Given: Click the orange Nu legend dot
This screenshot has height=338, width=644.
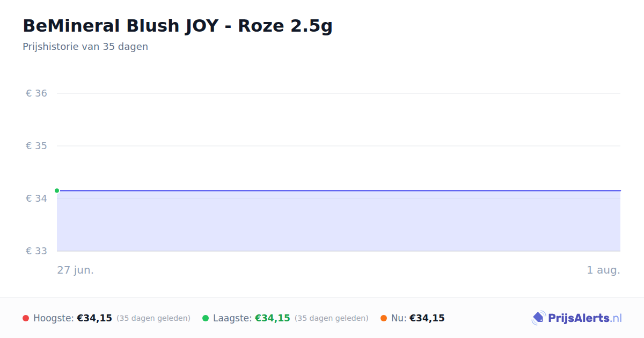Looking at the screenshot, I should click(384, 318).
